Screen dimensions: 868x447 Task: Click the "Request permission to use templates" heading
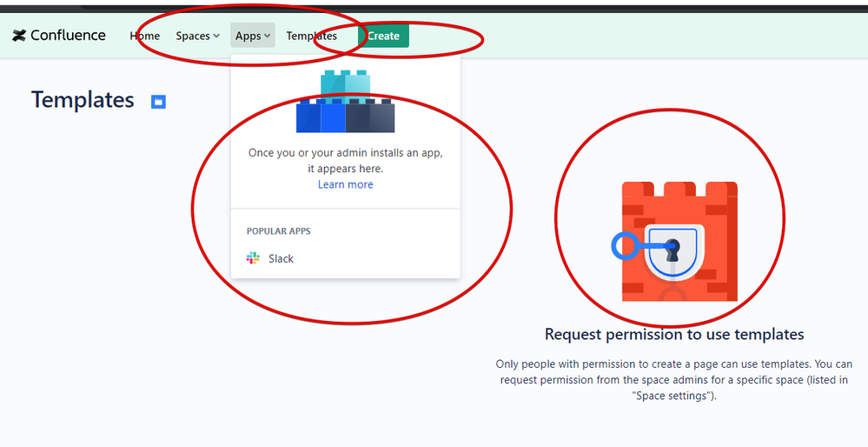(674, 334)
